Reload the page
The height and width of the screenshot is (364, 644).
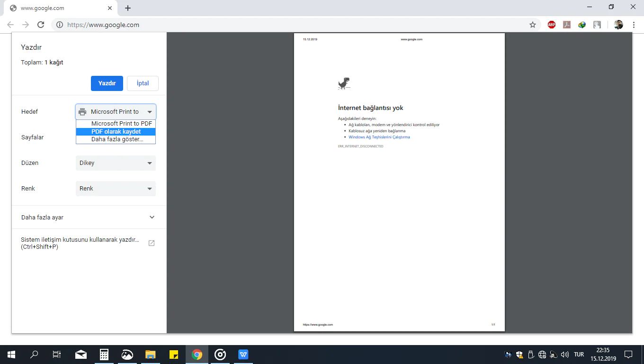click(x=41, y=25)
